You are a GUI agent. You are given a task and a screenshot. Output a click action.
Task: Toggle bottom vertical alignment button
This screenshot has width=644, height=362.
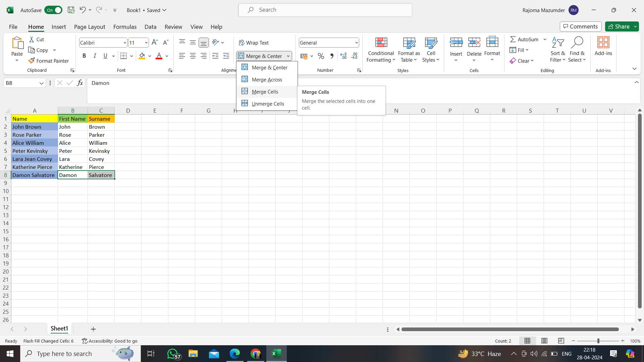click(204, 43)
